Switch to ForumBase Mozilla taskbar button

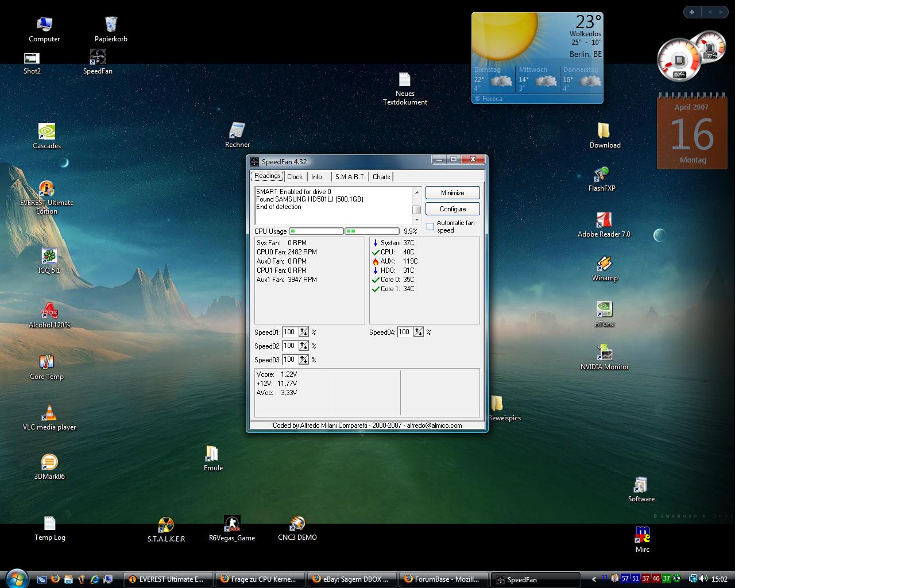444,579
